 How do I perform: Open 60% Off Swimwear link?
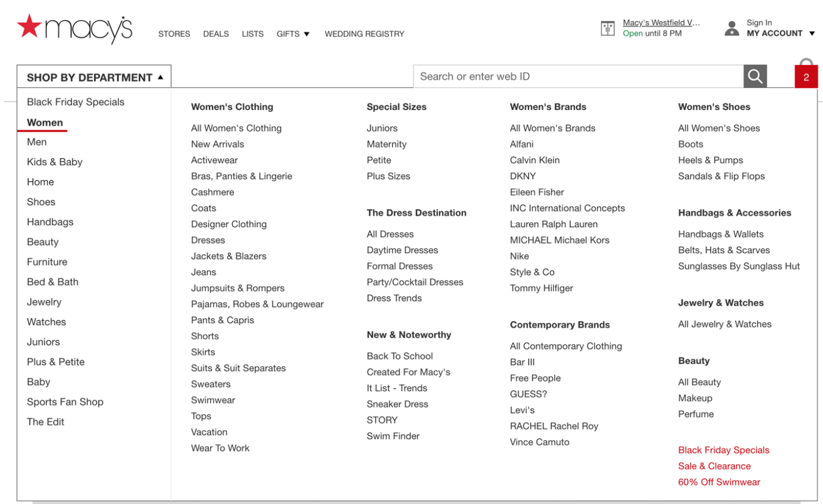pos(719,482)
